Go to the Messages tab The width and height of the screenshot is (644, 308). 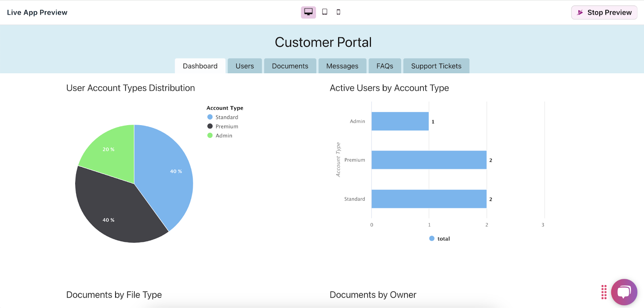(x=342, y=66)
